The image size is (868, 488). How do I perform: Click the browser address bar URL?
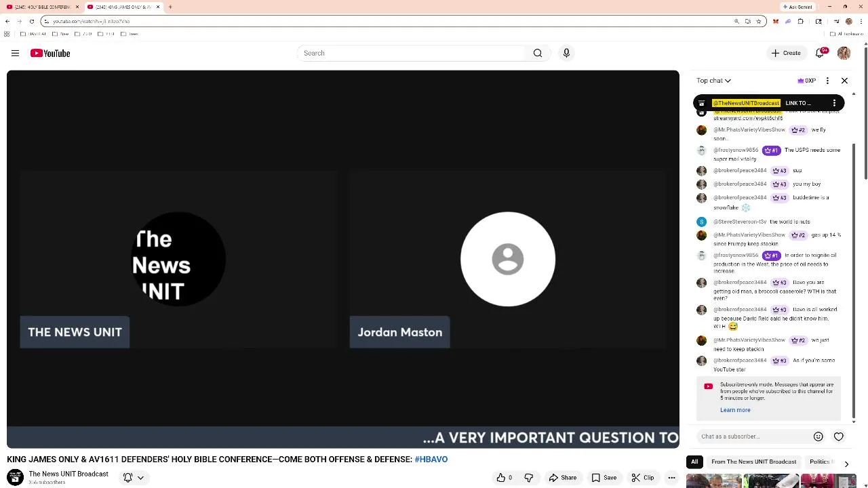pos(91,22)
